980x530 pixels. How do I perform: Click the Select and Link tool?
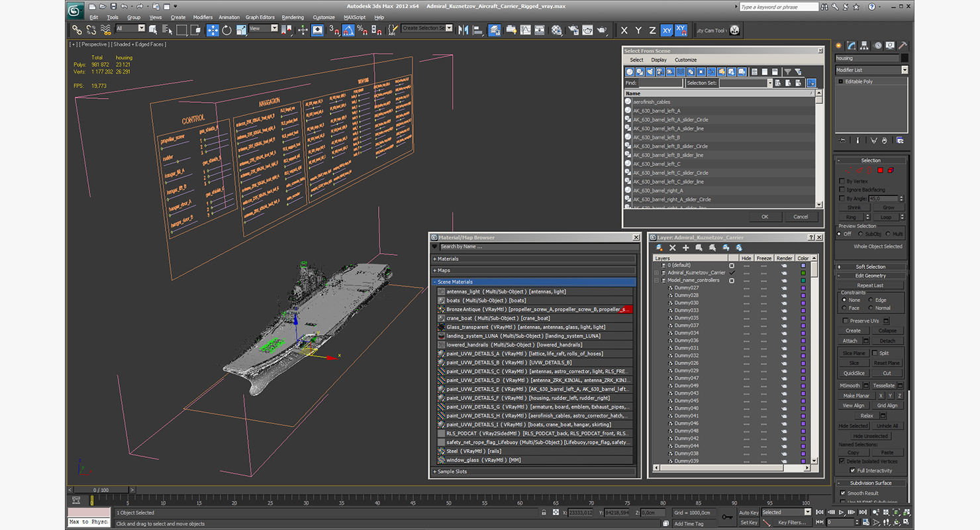click(77, 30)
